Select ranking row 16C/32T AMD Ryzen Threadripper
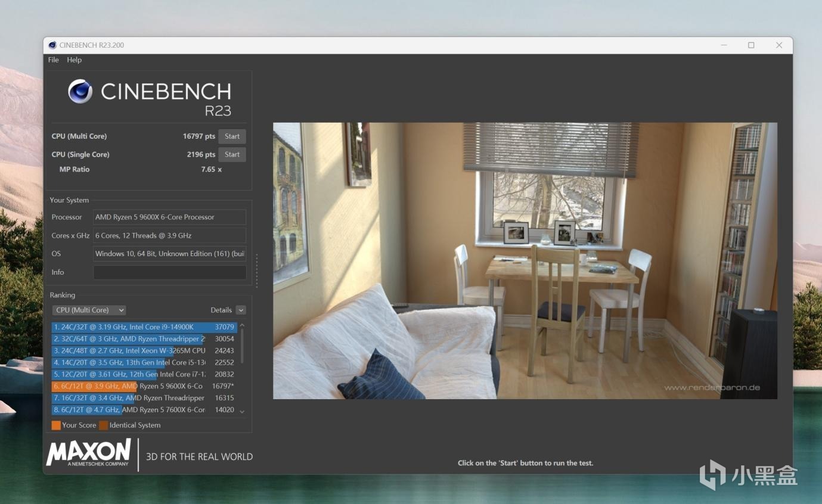Image resolution: width=822 pixels, height=504 pixels. click(144, 398)
